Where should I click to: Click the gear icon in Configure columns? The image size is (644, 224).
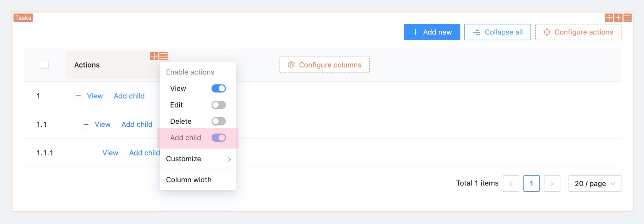tap(291, 65)
